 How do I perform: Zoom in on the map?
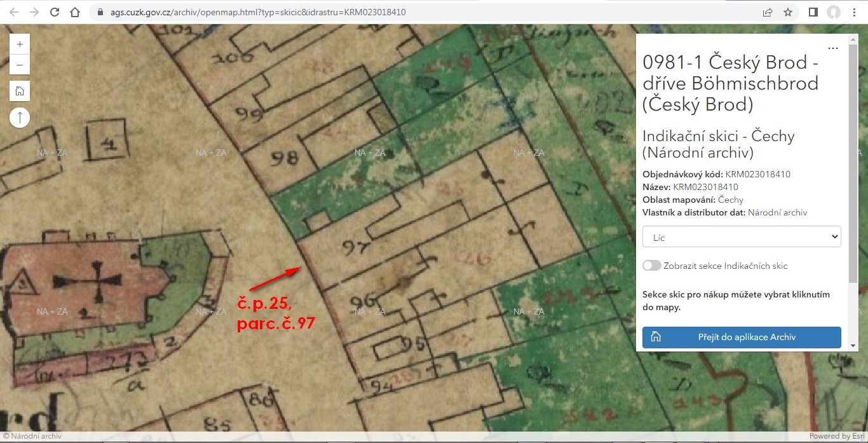point(20,44)
